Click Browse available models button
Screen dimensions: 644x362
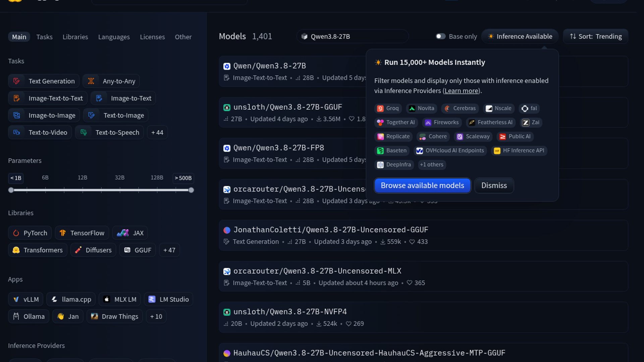[423, 185]
